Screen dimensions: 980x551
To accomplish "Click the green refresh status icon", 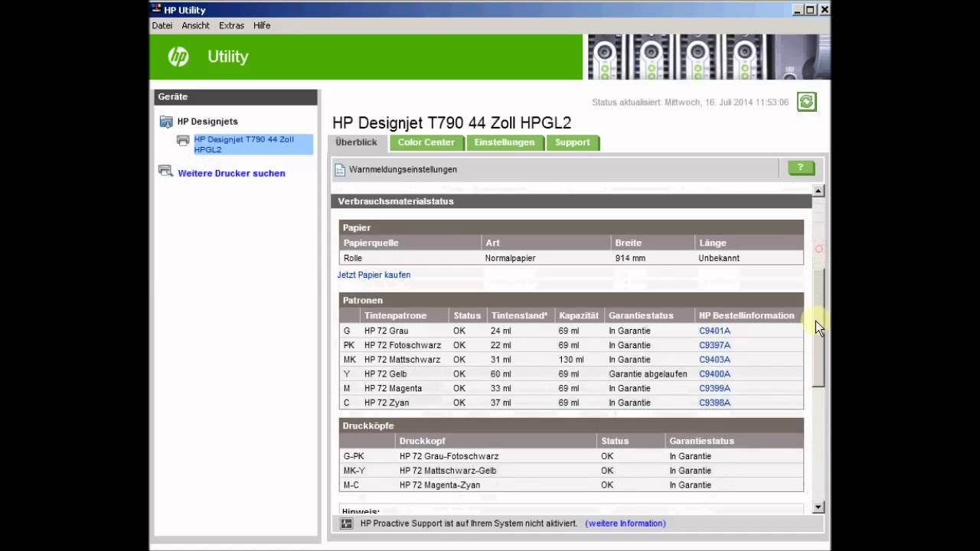I will pyautogui.click(x=806, y=102).
